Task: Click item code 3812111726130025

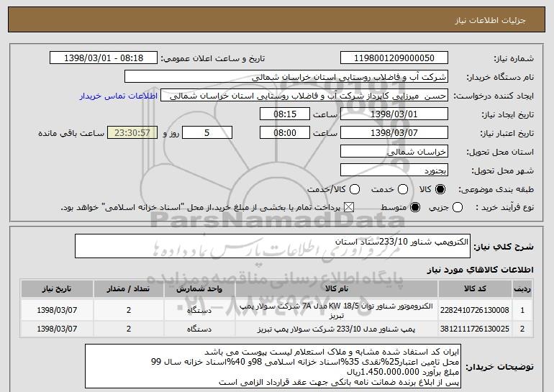Action: pos(475,329)
